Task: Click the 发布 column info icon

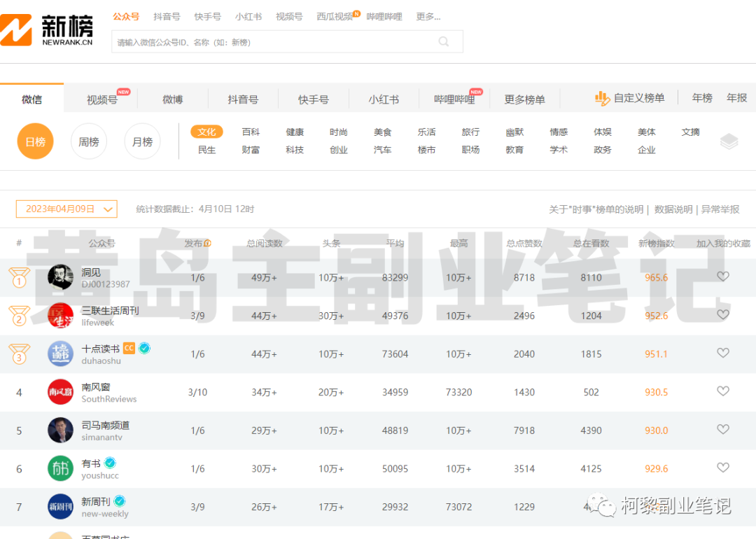Action: coord(207,244)
